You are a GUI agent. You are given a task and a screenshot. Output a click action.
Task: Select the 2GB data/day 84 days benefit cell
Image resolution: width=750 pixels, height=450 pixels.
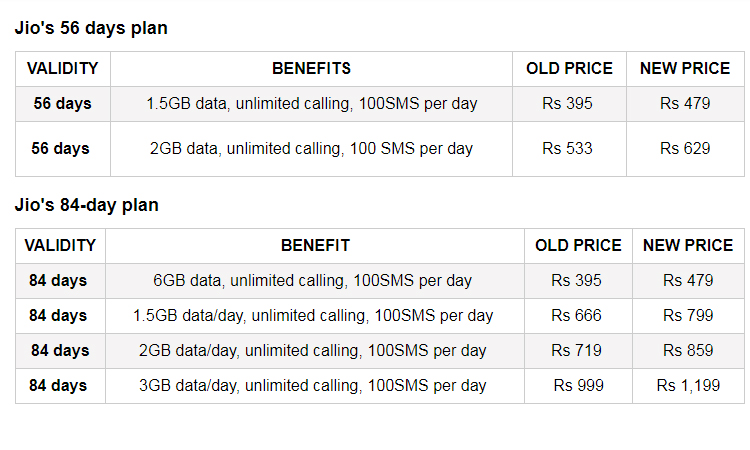[315, 351]
